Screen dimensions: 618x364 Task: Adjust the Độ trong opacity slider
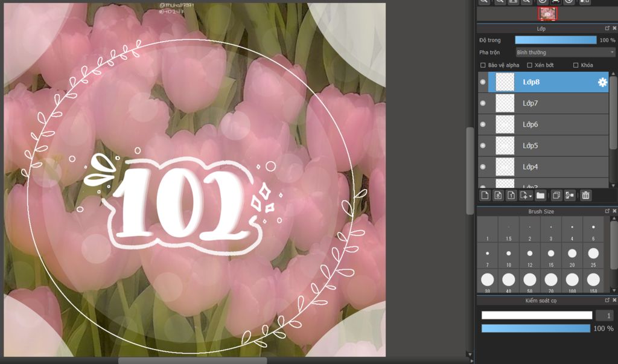556,40
